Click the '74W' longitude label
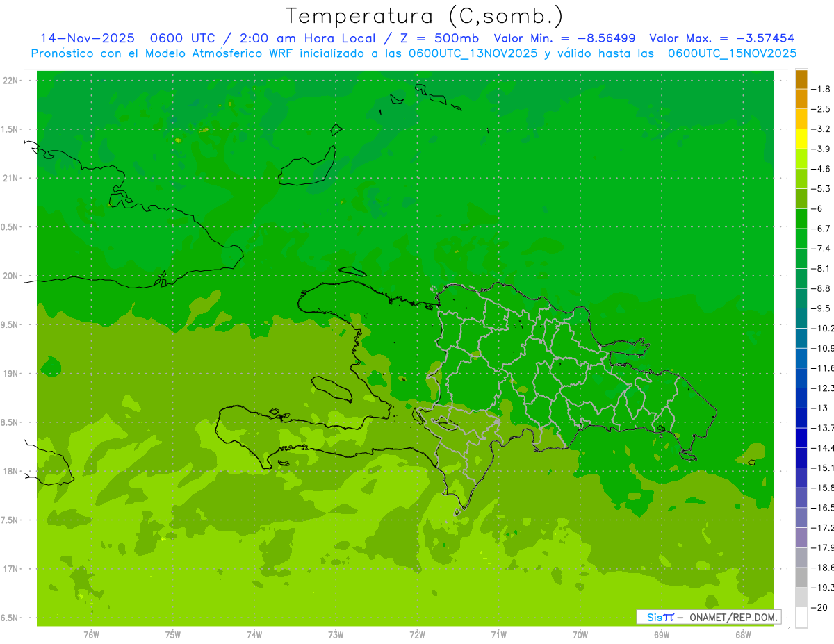The height and width of the screenshot is (644, 834). tap(254, 635)
